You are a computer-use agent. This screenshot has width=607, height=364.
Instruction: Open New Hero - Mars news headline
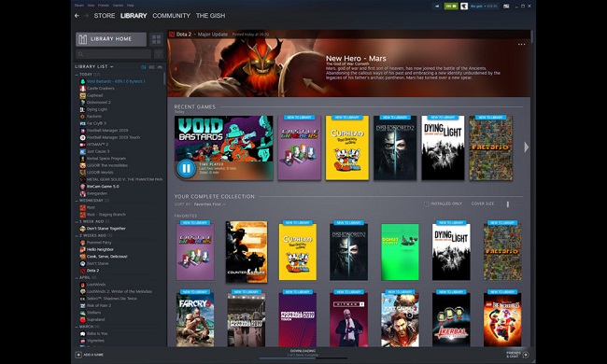[x=356, y=59]
